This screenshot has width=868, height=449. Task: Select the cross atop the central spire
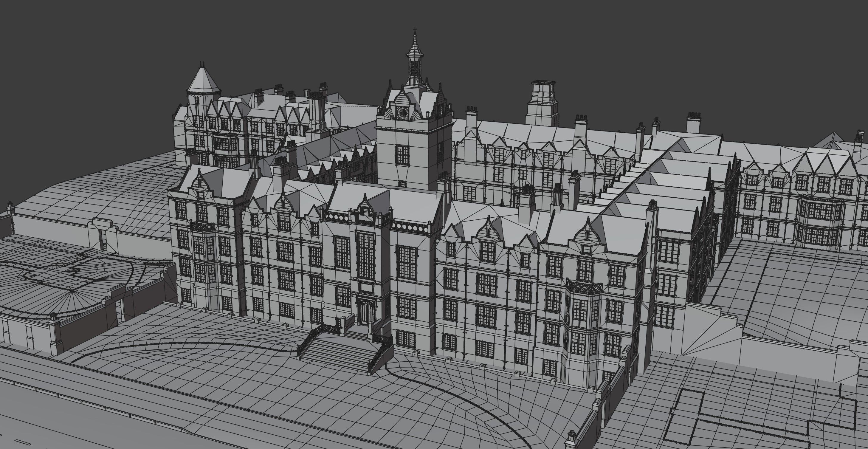(415, 30)
